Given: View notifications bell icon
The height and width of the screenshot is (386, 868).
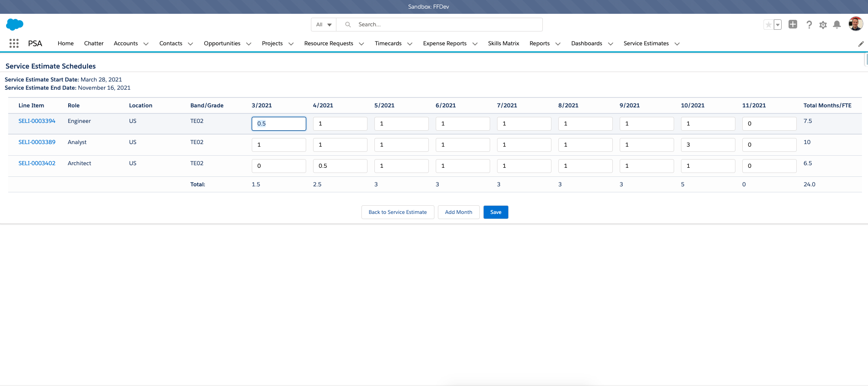Looking at the screenshot, I should point(837,25).
